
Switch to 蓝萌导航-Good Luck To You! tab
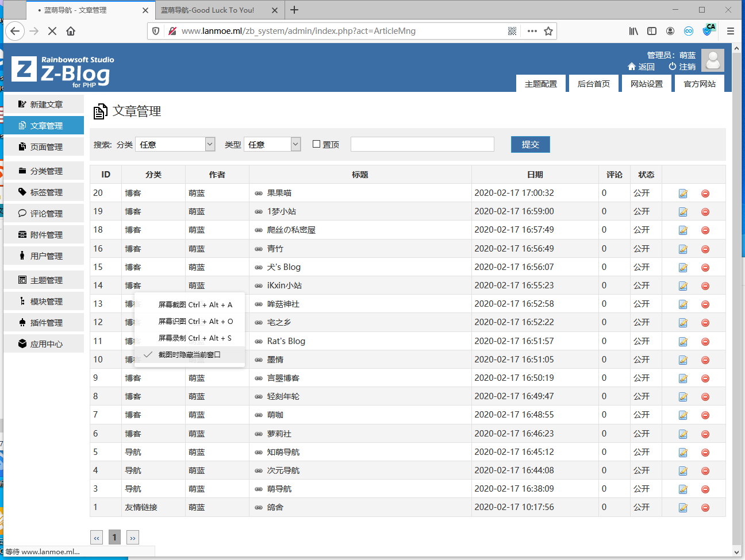click(208, 10)
